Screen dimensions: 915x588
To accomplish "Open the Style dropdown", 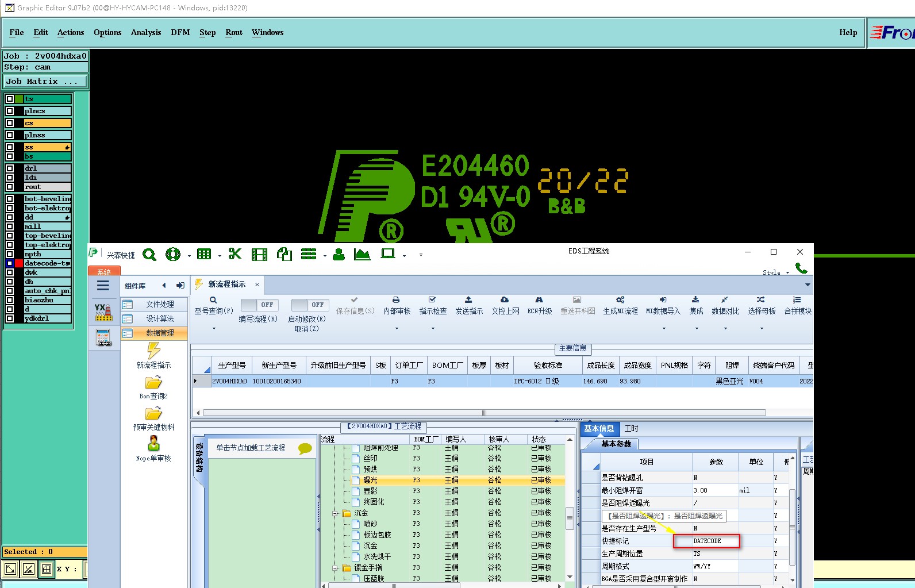I will [x=775, y=272].
